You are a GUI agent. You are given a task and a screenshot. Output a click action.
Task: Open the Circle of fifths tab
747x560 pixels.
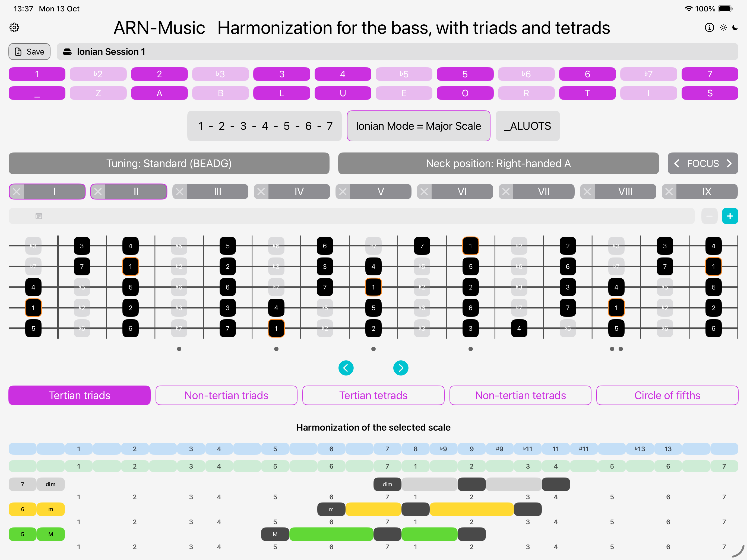tap(667, 395)
